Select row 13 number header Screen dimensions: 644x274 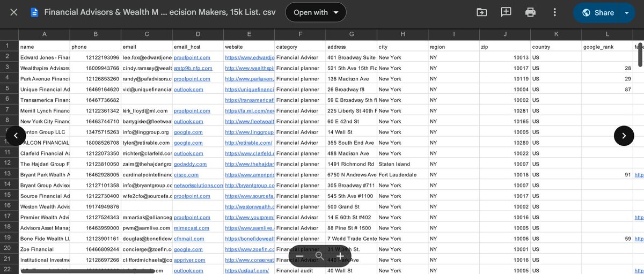click(x=8, y=174)
